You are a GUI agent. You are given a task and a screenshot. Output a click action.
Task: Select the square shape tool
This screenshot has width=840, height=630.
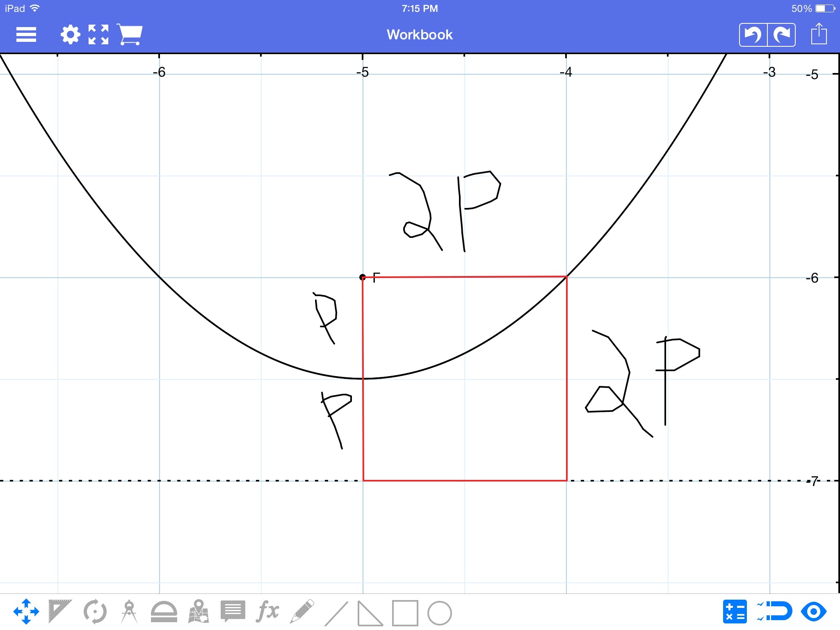pyautogui.click(x=405, y=613)
